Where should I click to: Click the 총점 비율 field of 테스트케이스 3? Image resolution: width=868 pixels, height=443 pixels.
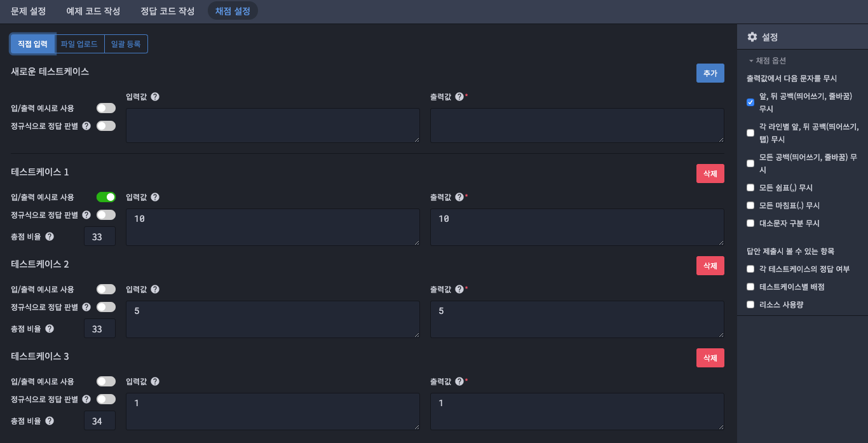click(100, 421)
